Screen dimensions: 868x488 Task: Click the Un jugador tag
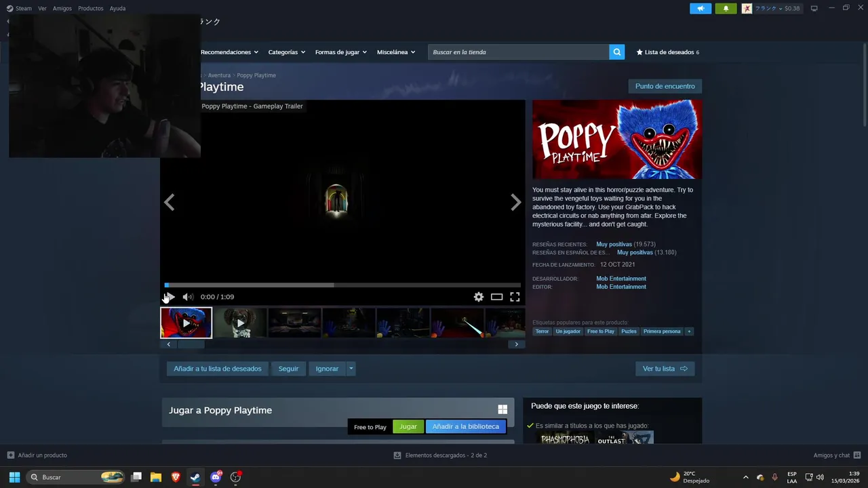point(568,331)
